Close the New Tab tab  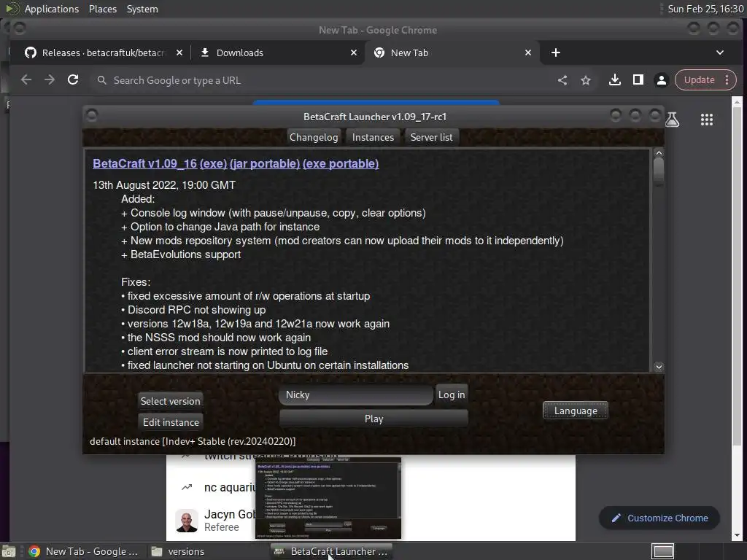coord(528,52)
